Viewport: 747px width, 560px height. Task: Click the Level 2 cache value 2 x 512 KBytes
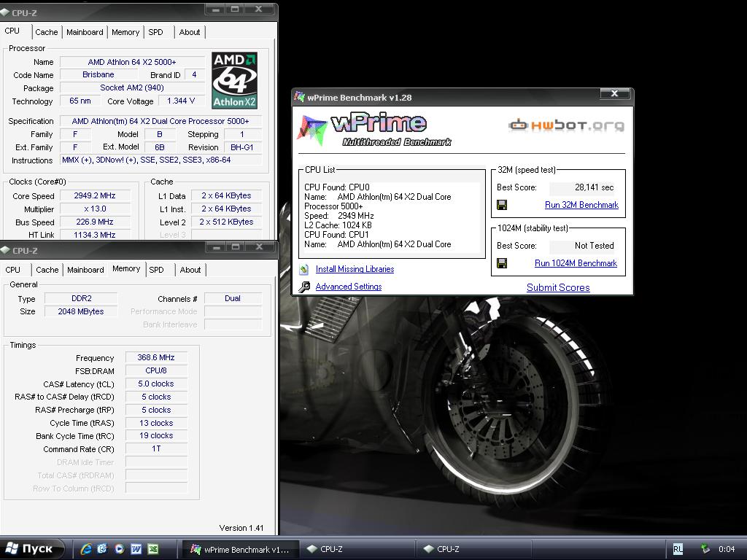pos(226,222)
